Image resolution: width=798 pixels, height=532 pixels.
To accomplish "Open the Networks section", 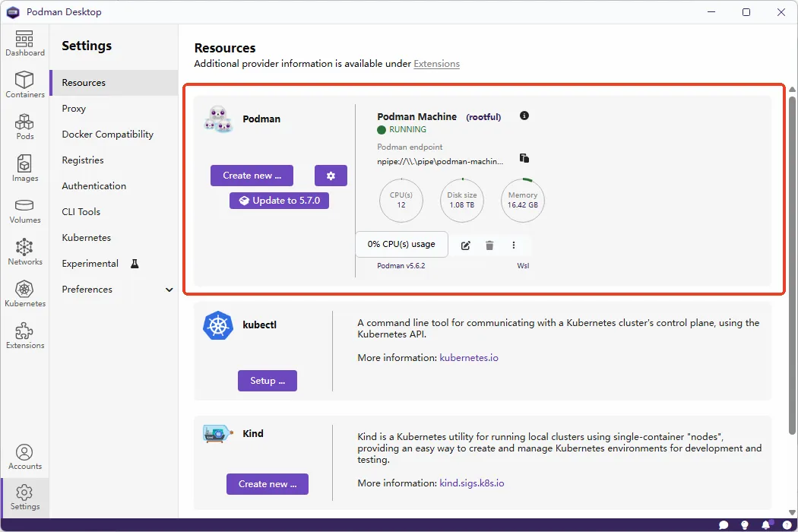I will coord(24,252).
